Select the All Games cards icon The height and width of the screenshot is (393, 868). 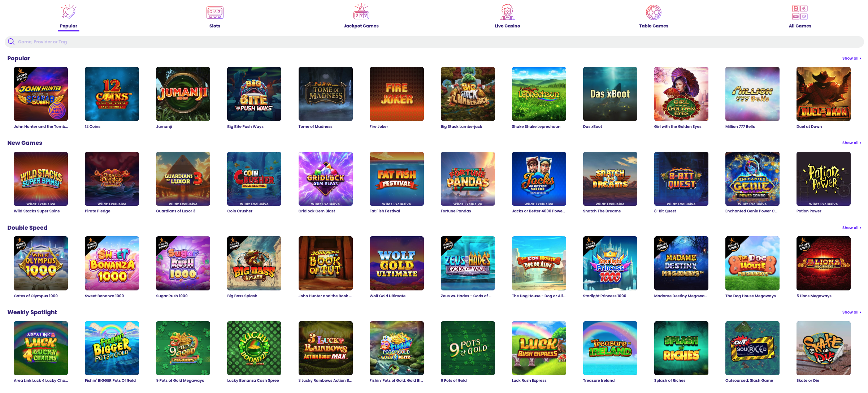point(800,12)
